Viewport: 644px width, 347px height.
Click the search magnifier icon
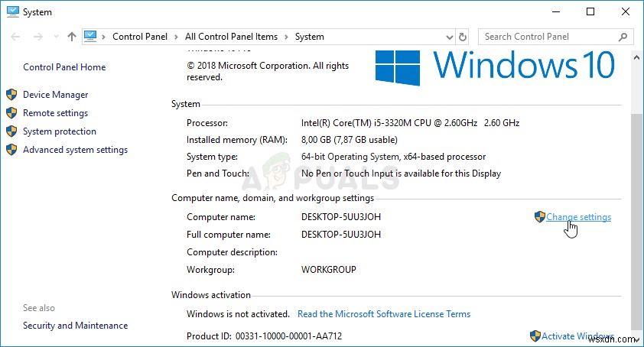point(623,36)
